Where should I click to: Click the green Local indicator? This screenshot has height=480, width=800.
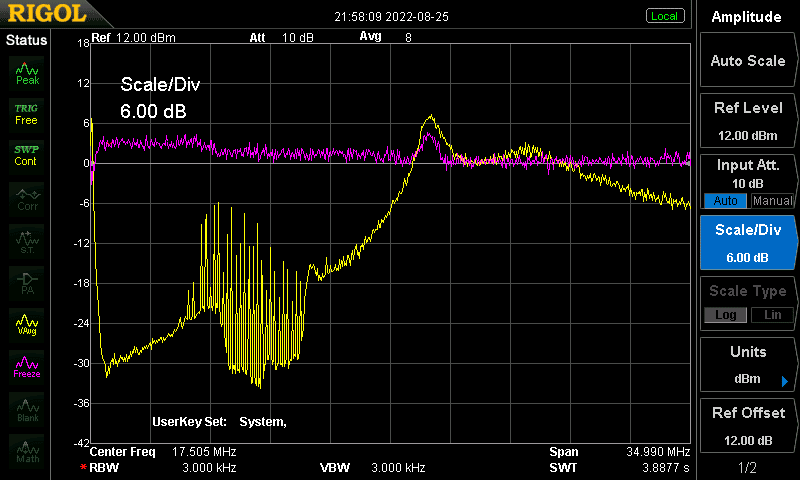[665, 16]
